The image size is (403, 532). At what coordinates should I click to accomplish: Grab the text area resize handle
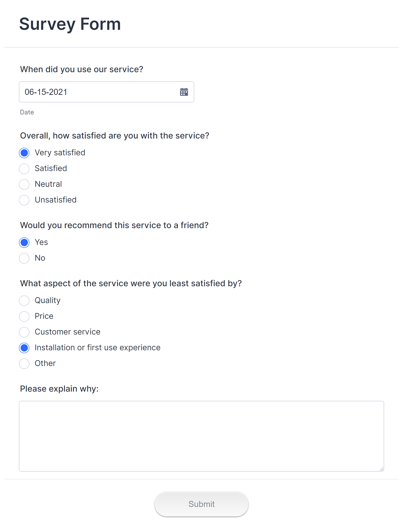(381, 469)
